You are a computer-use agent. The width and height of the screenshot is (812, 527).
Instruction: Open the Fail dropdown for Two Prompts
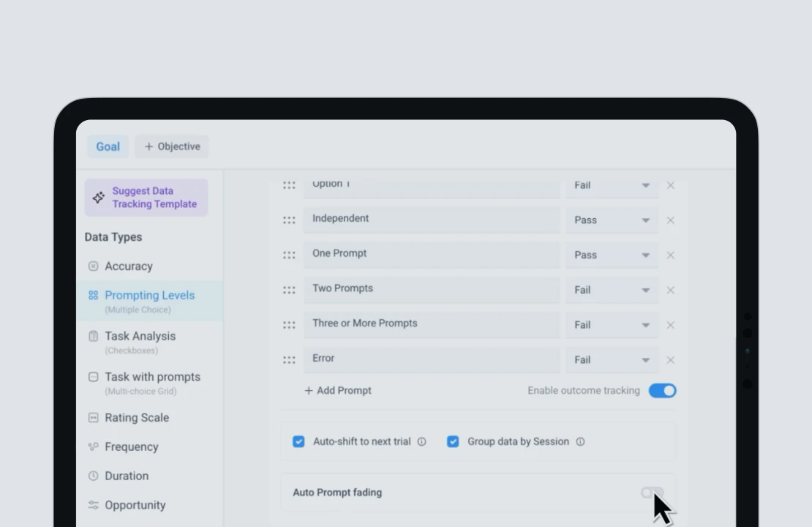pyautogui.click(x=612, y=290)
